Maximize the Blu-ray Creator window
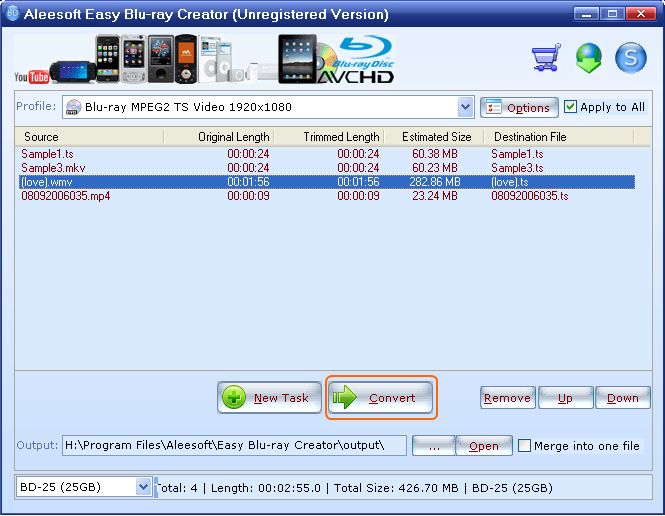 coord(612,14)
